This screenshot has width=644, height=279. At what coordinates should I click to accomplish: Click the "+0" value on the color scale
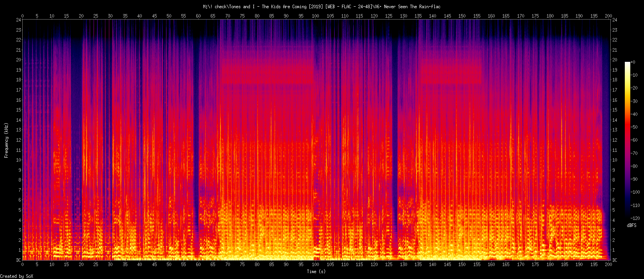pos(633,62)
